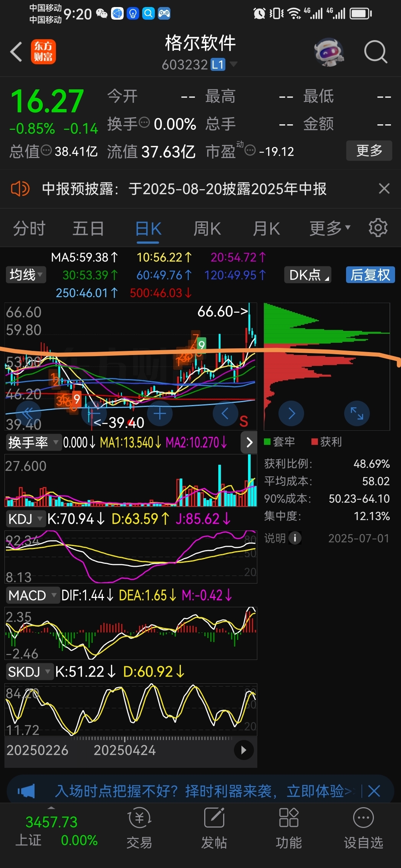
Task: Open the 均线 indicator dropdown
Action: [x=26, y=275]
